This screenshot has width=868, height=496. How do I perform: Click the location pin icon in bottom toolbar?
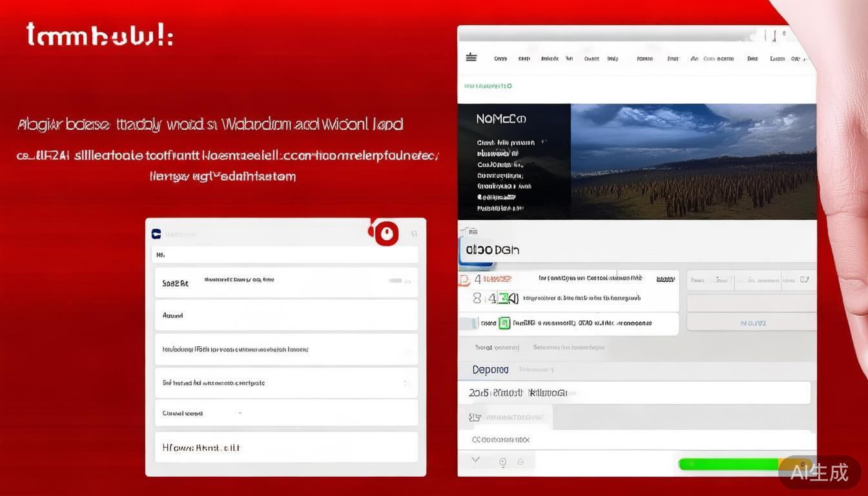(502, 462)
